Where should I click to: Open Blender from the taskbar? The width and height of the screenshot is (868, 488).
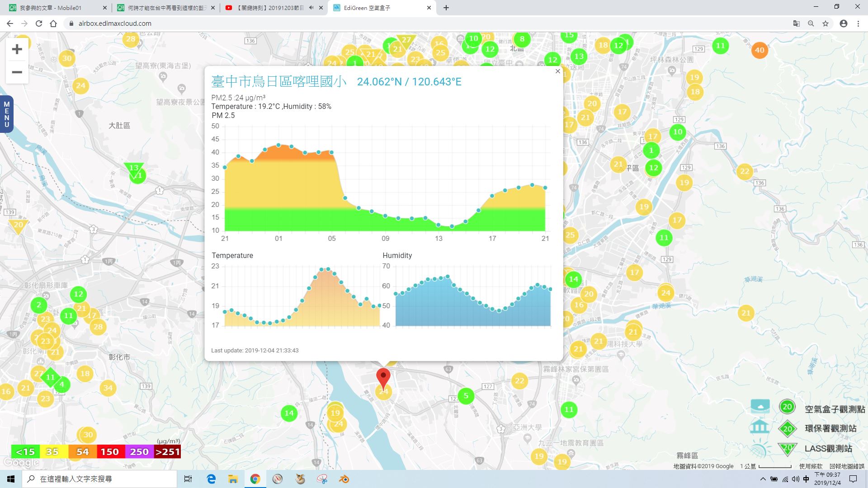tap(344, 479)
